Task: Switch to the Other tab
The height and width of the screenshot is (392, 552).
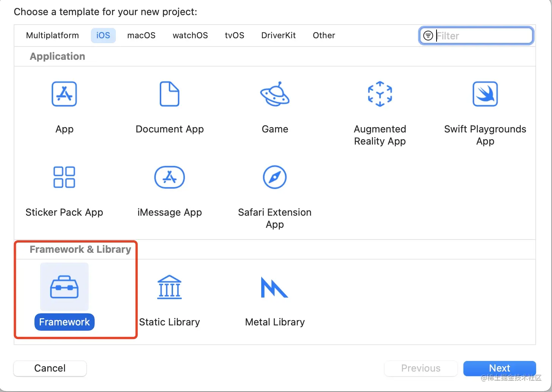Action: (x=324, y=36)
